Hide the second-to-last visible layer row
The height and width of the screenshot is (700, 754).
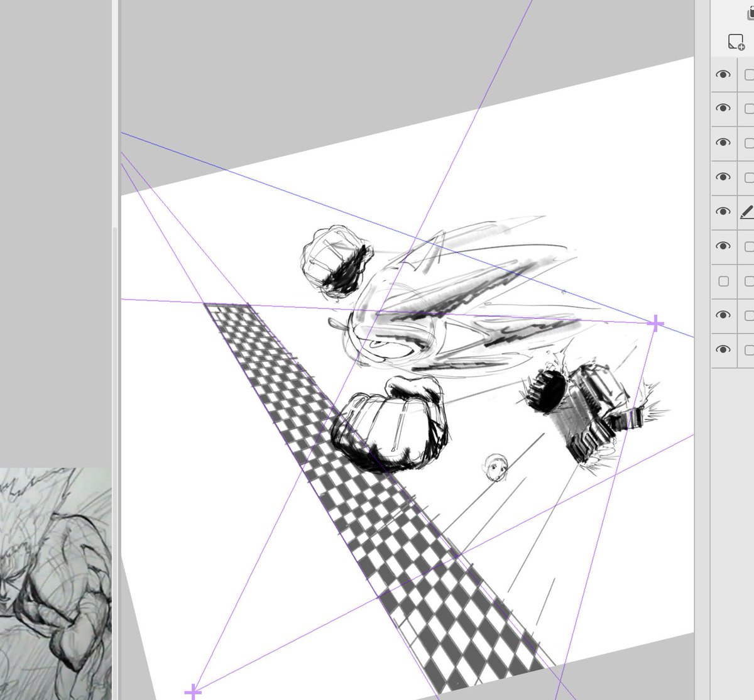coord(723,315)
